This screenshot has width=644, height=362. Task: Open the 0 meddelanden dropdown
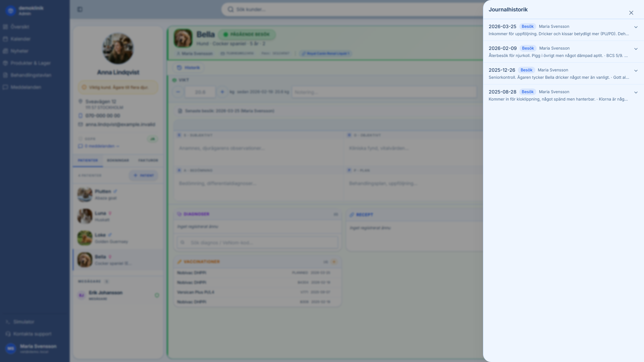99,146
